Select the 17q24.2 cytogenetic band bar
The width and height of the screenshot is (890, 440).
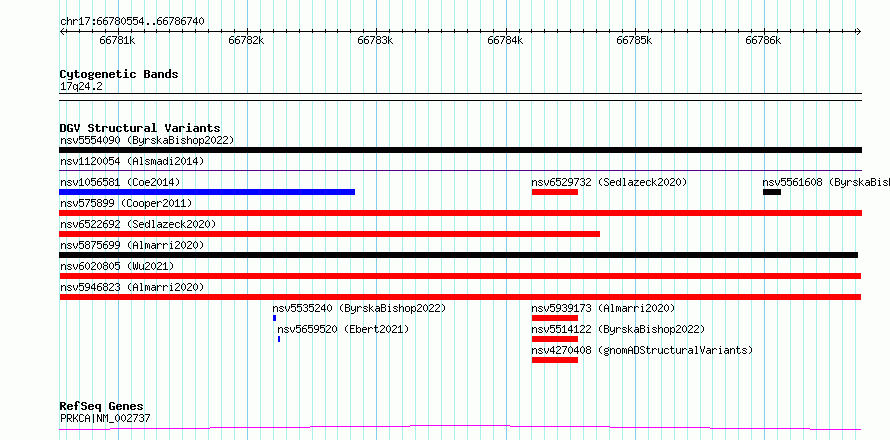460,97
